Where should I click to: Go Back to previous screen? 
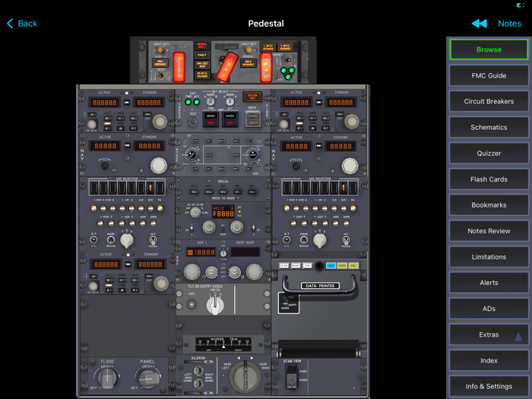21,24
